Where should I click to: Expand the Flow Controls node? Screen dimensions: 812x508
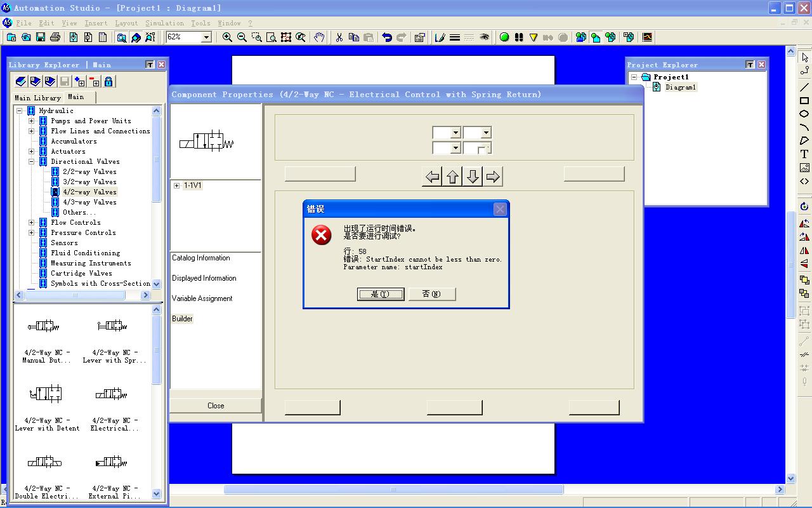point(31,222)
